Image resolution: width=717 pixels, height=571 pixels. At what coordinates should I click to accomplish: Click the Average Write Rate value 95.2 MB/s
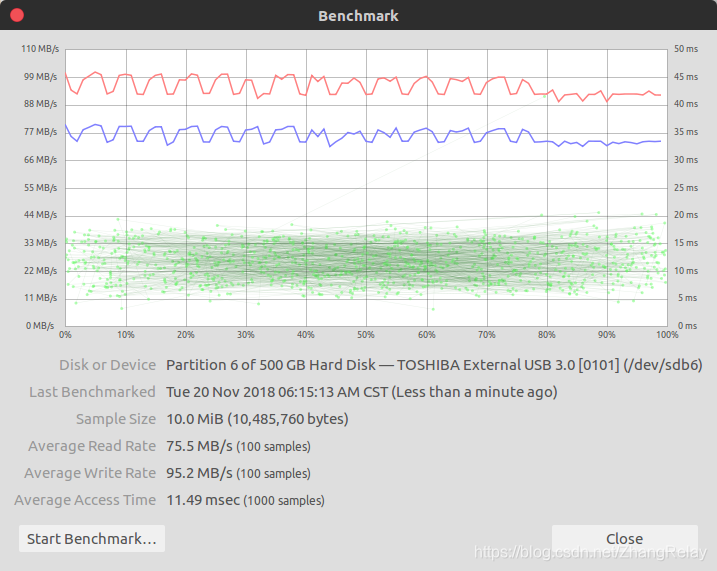click(x=238, y=473)
